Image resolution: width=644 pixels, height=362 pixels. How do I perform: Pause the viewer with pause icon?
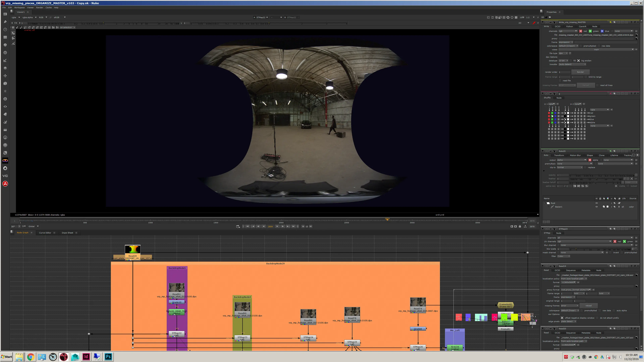516,17
